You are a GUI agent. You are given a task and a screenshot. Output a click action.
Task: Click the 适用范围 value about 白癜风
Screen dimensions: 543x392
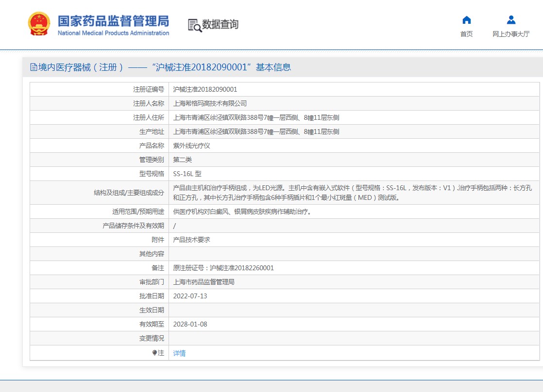[x=243, y=212]
